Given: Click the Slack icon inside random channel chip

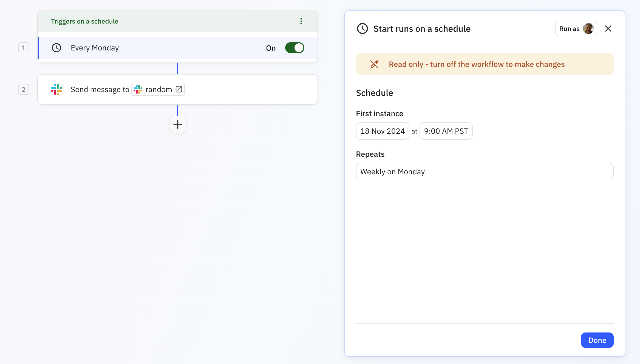Looking at the screenshot, I should (138, 89).
